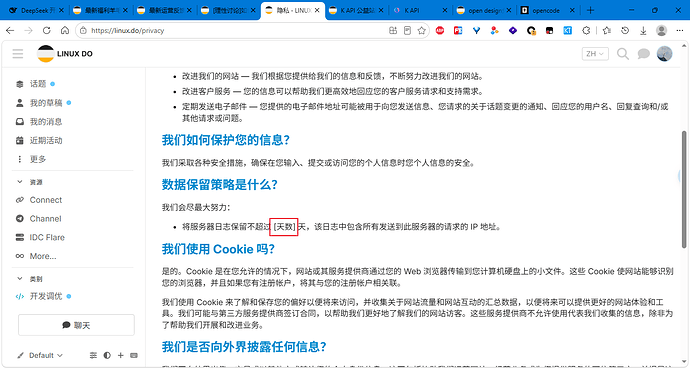Toggle the forum sidebar hamburger menu

(18, 54)
